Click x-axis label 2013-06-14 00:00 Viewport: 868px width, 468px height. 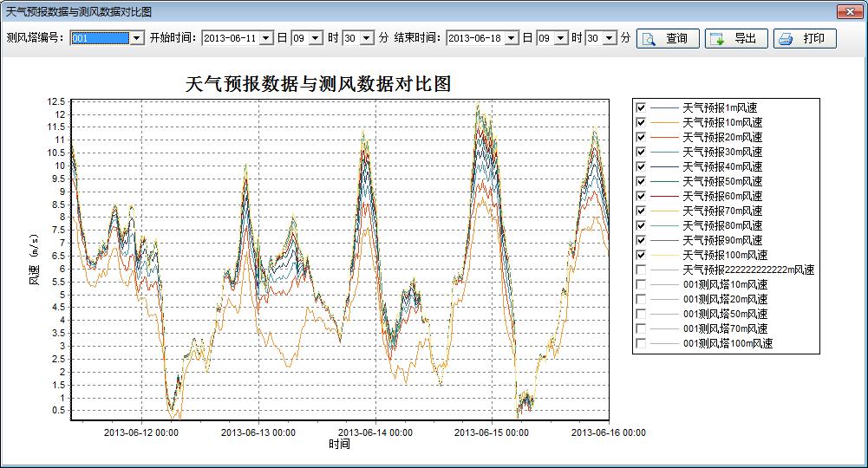pos(375,432)
